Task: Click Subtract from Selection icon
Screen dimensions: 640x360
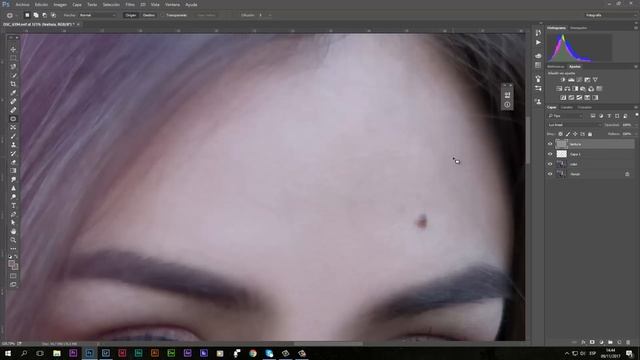Action: point(44,15)
